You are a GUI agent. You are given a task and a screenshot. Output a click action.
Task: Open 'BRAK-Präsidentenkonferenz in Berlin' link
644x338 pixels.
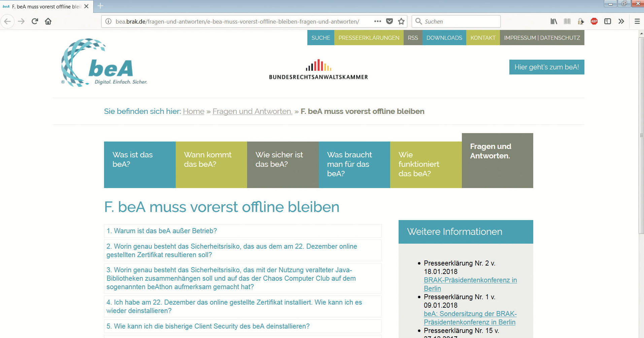pos(470,284)
